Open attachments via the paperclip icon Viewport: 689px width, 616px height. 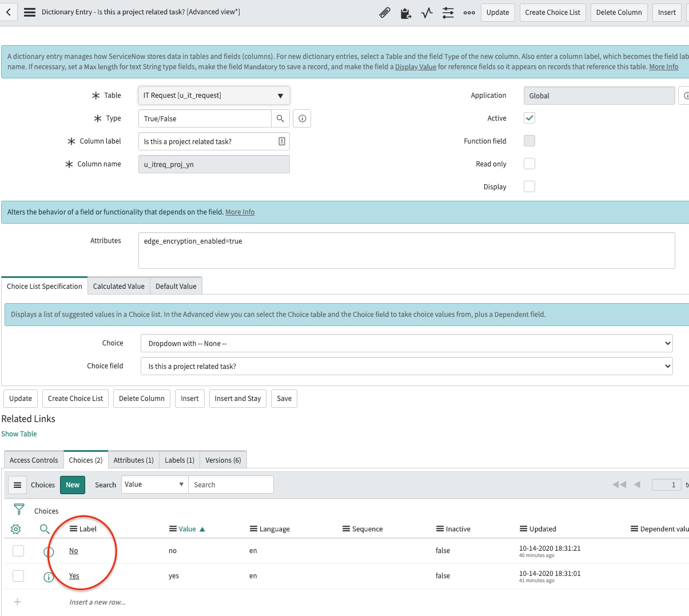(x=385, y=13)
